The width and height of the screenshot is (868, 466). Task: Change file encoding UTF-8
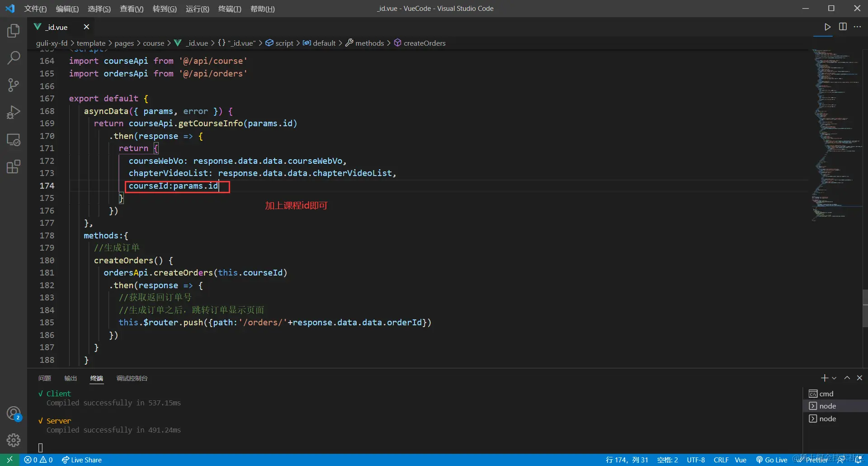coord(696,460)
